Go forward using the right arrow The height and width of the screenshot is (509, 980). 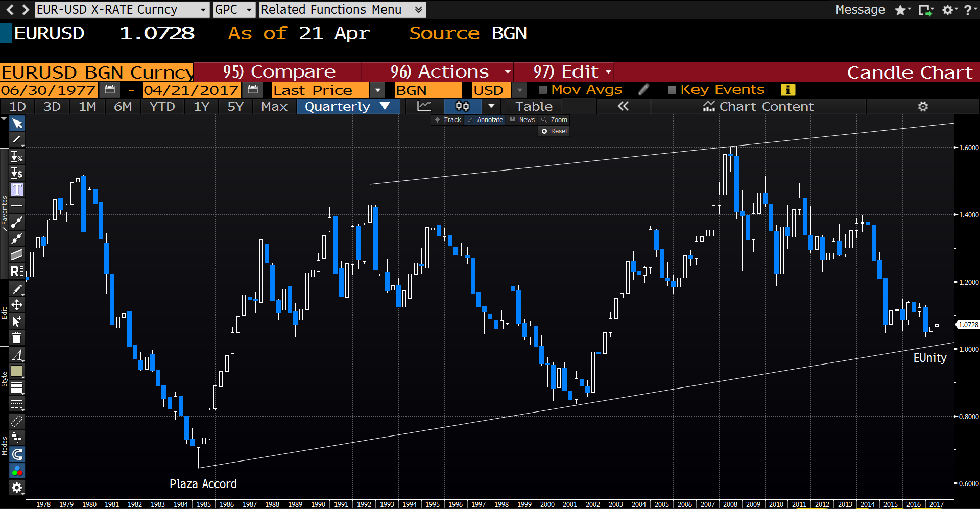click(x=25, y=9)
